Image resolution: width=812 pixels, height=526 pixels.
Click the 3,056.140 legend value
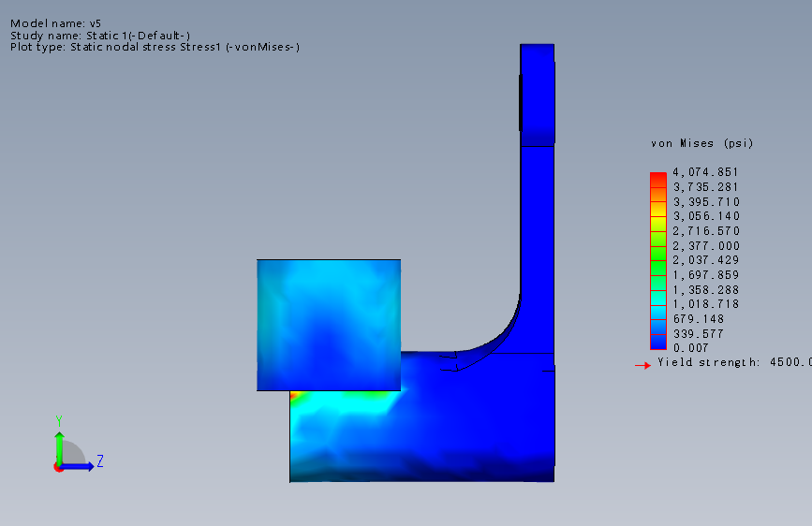706,216
